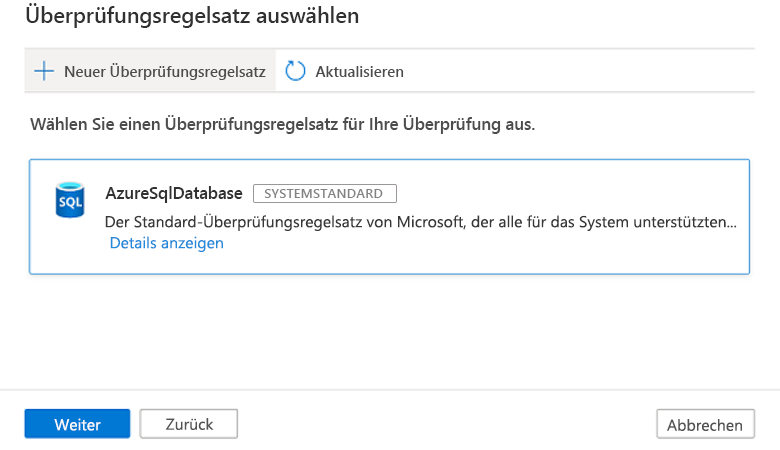
Task: Click the 'Wählen Sie einen Überprüfungsregelsatz' instruction text
Action: (283, 124)
